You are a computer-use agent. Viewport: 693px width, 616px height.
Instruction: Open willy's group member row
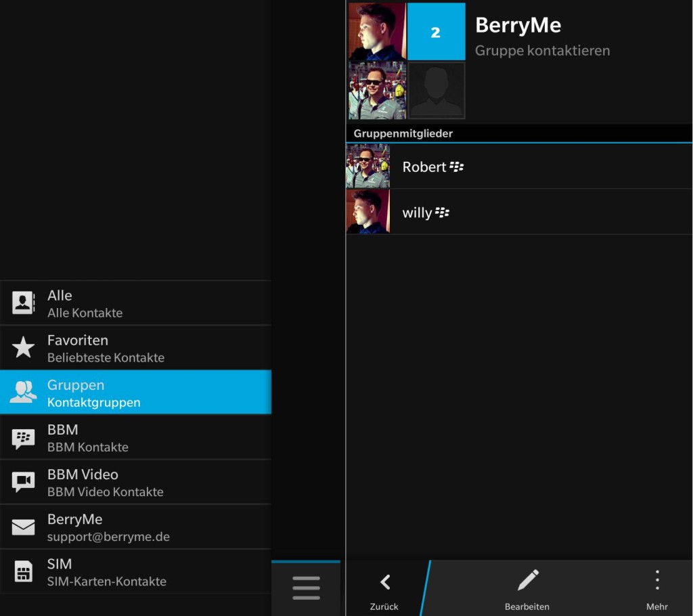pyautogui.click(x=519, y=212)
